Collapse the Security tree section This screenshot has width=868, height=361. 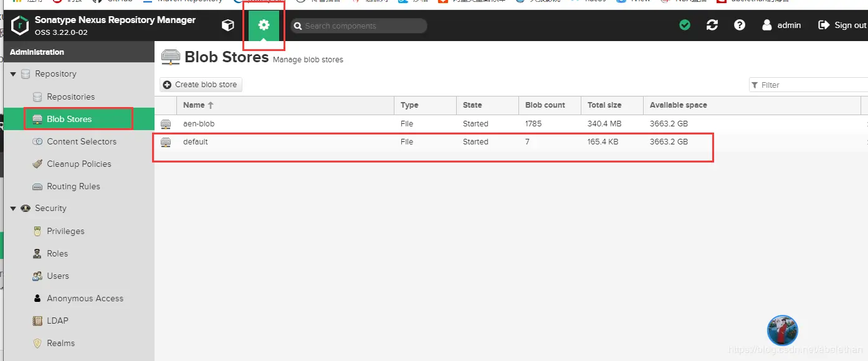[x=13, y=209]
